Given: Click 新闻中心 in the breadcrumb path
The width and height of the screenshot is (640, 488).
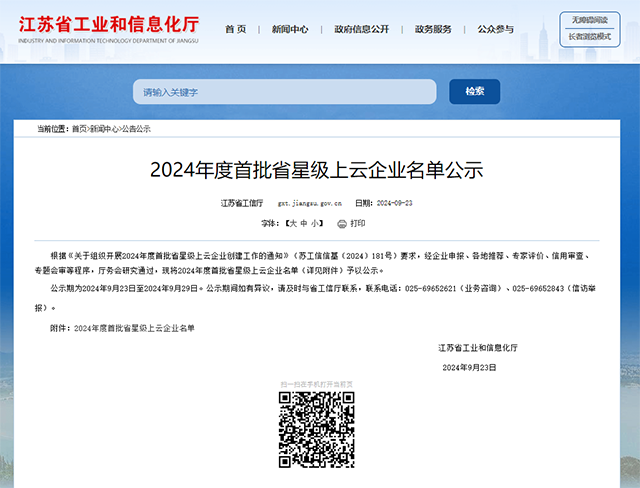Looking at the screenshot, I should point(104,129).
